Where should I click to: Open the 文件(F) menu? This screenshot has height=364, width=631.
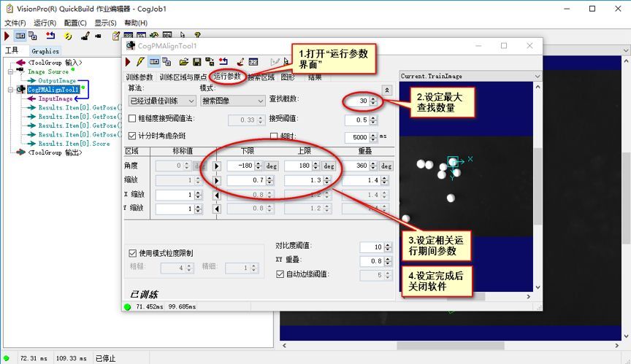pos(15,23)
